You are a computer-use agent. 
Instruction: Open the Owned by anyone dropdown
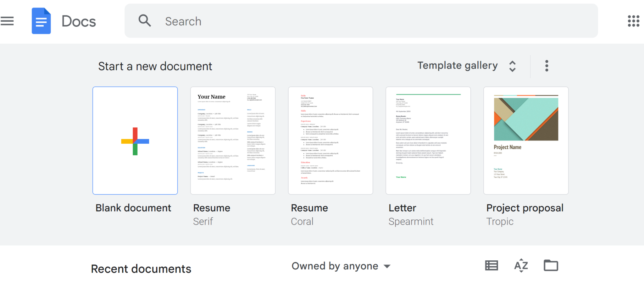click(341, 266)
